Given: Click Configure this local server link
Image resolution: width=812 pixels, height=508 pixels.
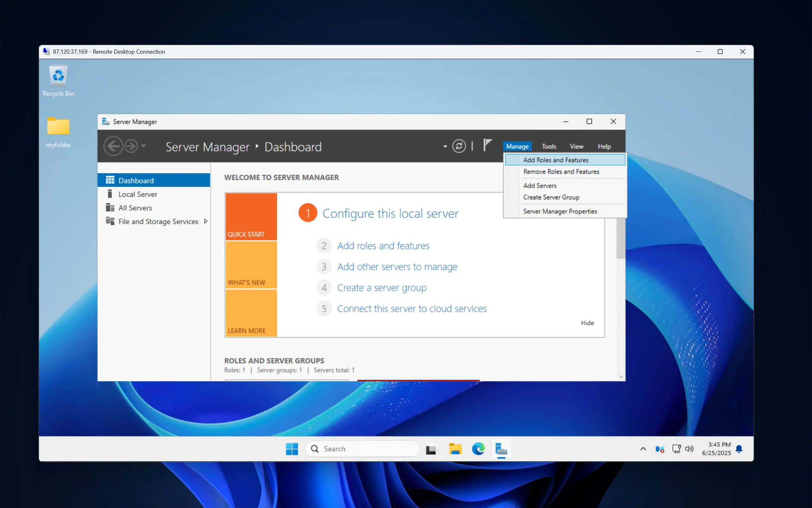Looking at the screenshot, I should 390,213.
